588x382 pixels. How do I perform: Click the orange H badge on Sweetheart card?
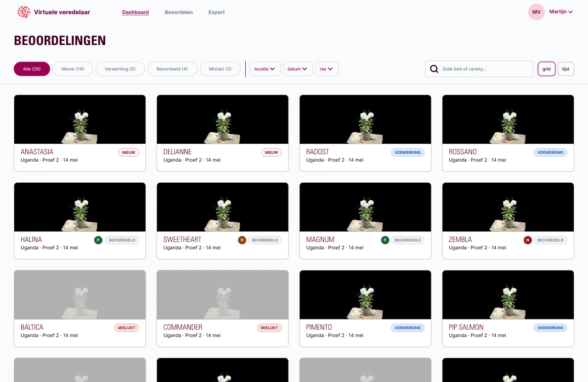pos(242,240)
